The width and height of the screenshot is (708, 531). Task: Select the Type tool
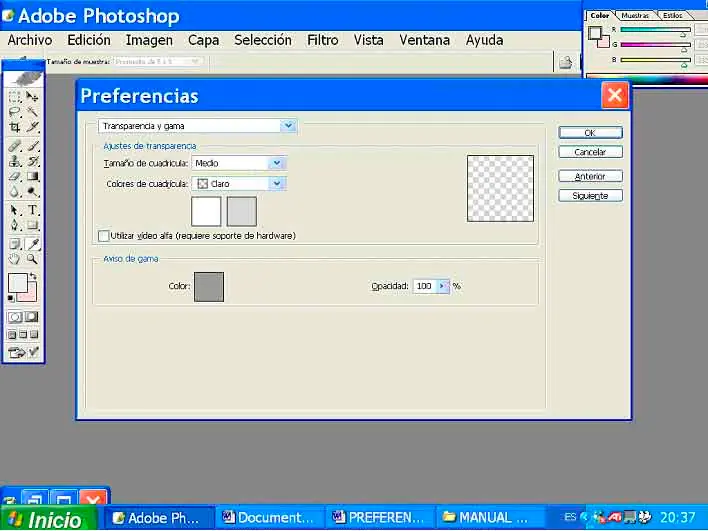[32, 210]
